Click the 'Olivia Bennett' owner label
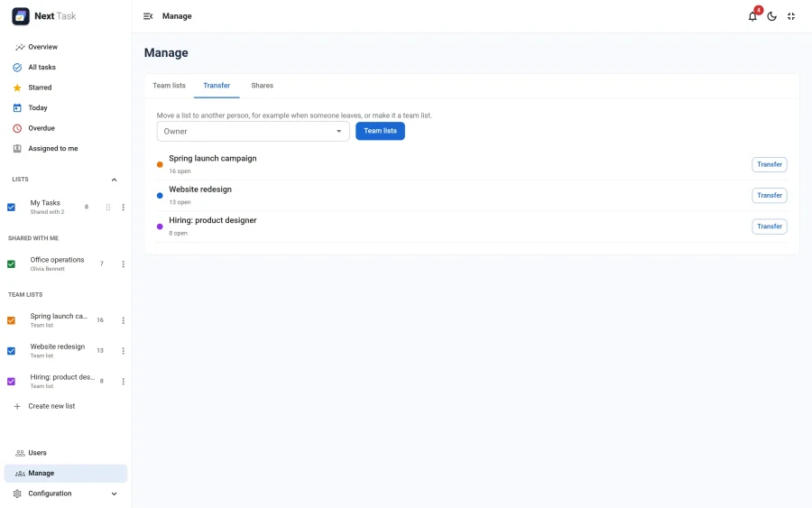Screen dimensions: 812x508 pyautogui.click(x=47, y=269)
